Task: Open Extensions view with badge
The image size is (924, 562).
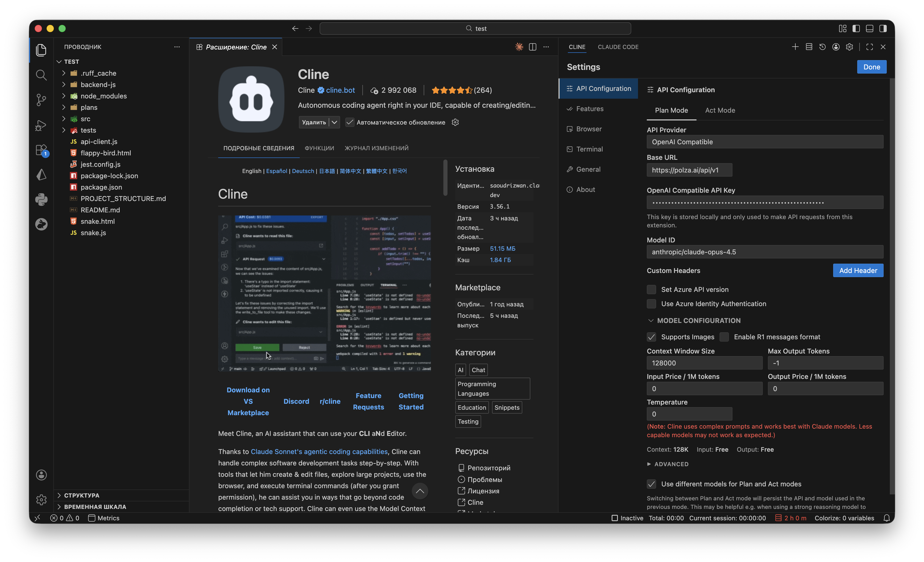Action: [x=41, y=150]
